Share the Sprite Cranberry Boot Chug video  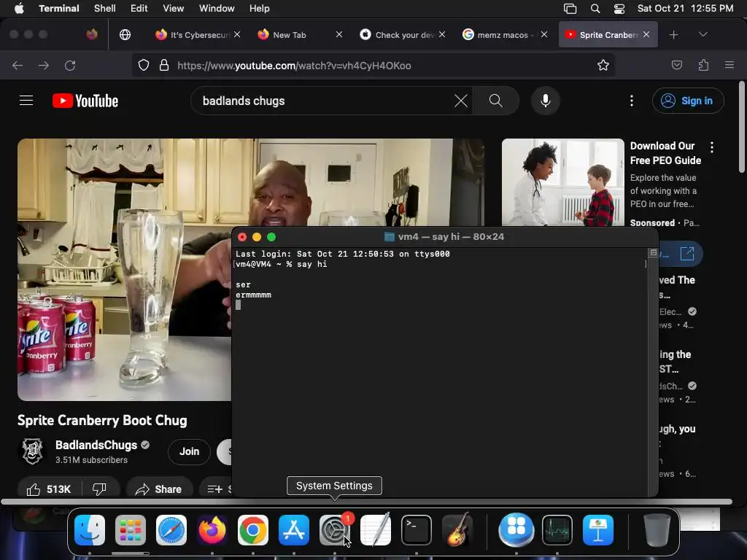[x=158, y=489]
